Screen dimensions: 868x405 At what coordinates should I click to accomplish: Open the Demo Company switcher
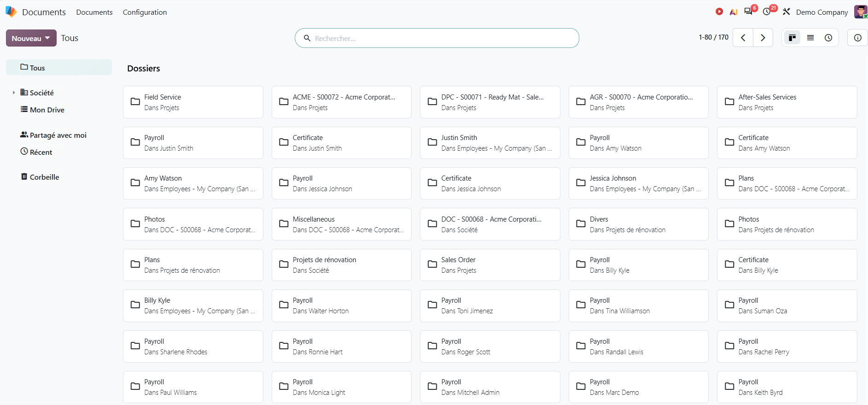pos(822,12)
